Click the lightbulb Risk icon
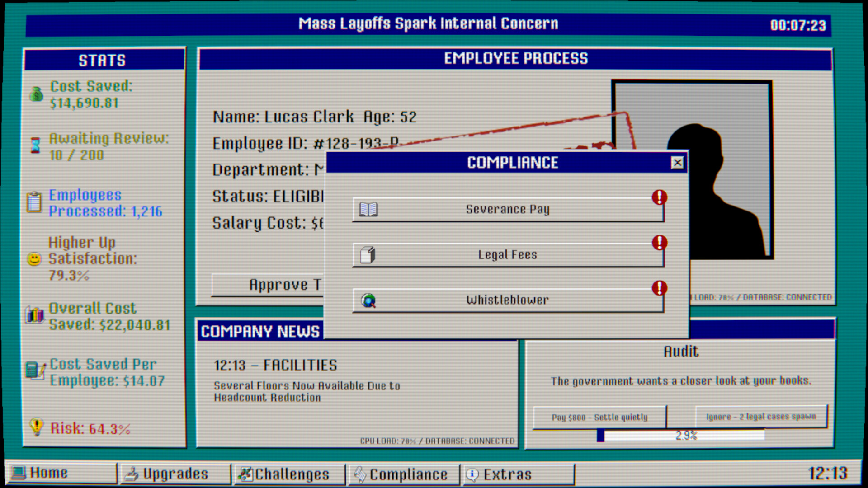The image size is (868, 488). (36, 427)
